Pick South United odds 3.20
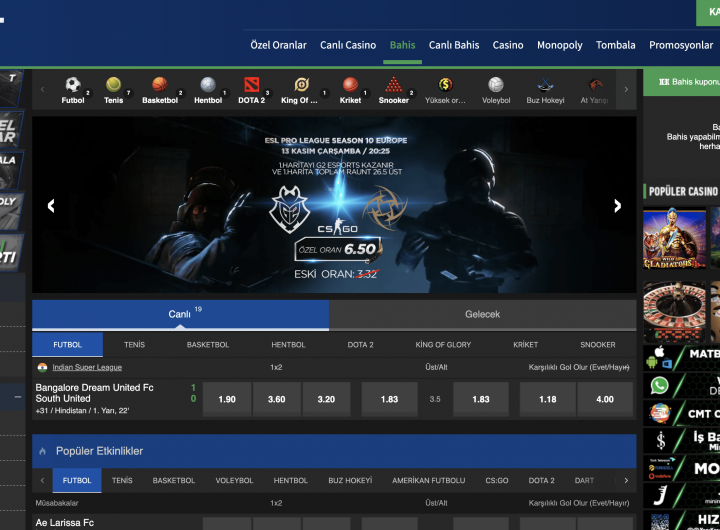Screen dimensions: 720x530 [x=326, y=399]
